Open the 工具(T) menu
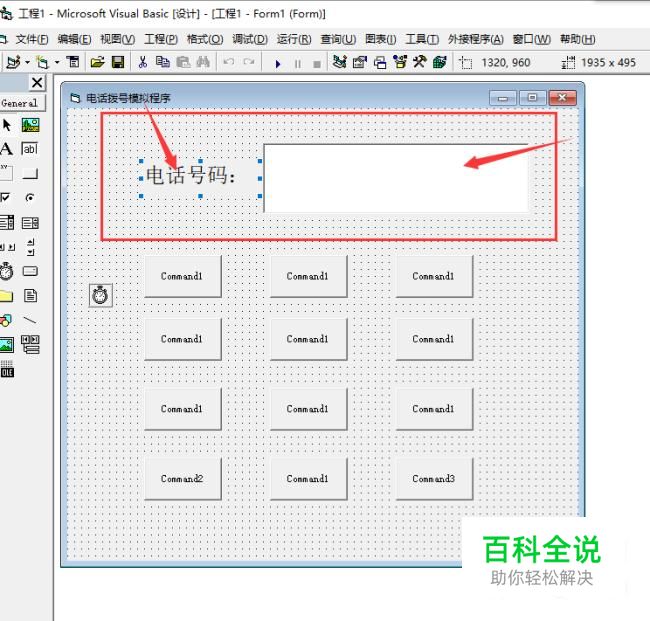Image resolution: width=650 pixels, height=621 pixels. pos(422,39)
